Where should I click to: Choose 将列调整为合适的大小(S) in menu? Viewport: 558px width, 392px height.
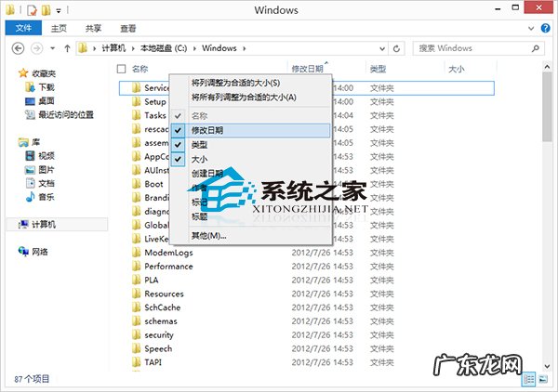(251, 83)
